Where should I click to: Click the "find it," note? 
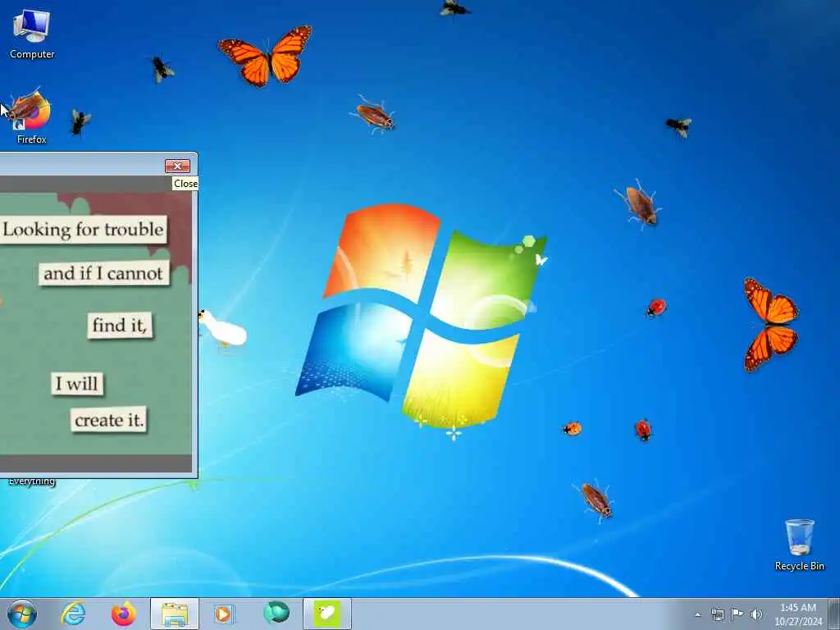coord(120,325)
